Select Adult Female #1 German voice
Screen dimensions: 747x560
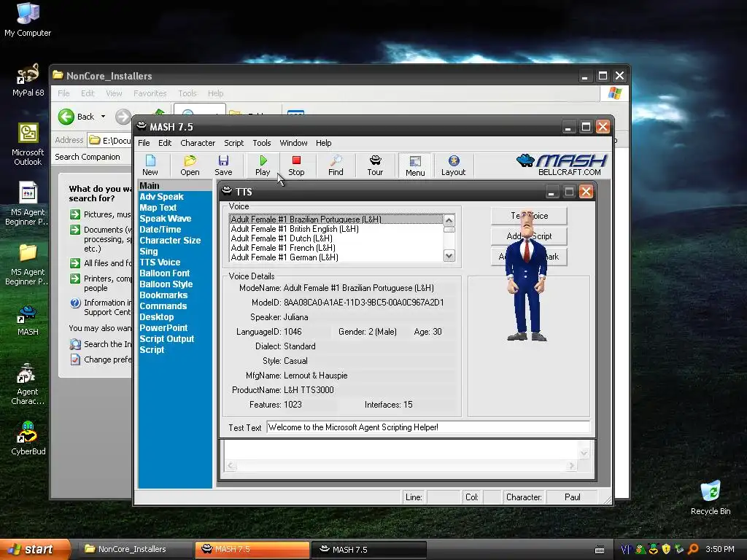(x=336, y=257)
